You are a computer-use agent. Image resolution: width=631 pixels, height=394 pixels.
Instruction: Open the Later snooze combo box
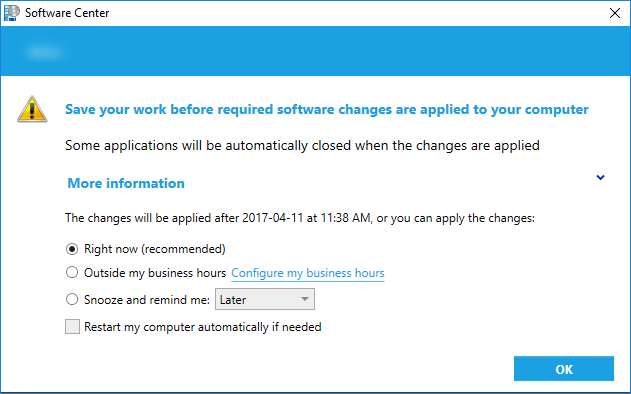pos(265,299)
